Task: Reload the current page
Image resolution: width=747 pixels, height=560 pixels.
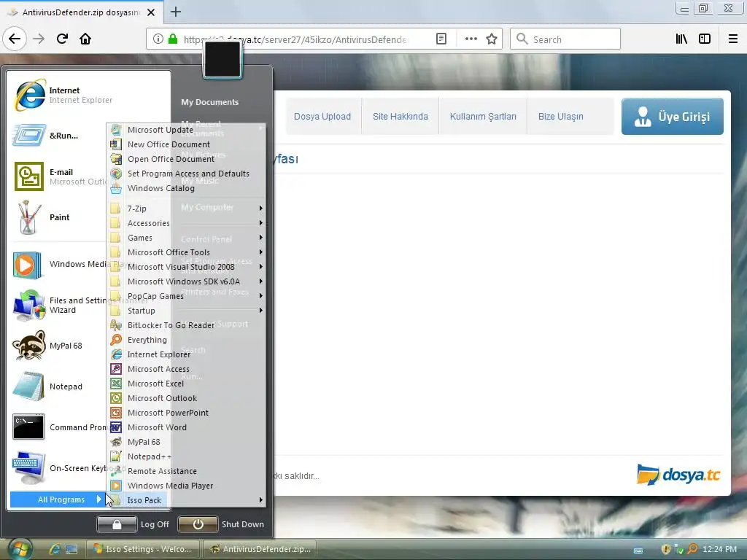Action: [x=62, y=39]
